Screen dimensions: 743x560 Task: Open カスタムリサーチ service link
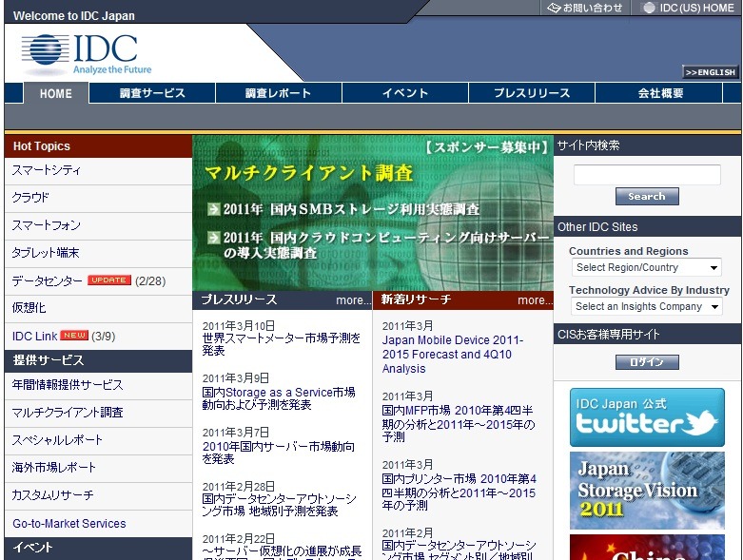coord(52,495)
